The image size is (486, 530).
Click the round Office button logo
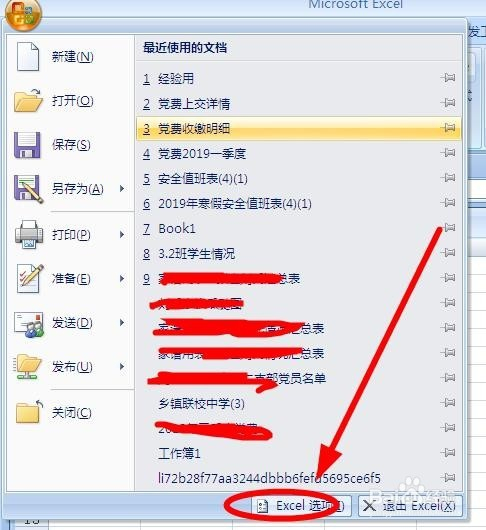tap(23, 14)
